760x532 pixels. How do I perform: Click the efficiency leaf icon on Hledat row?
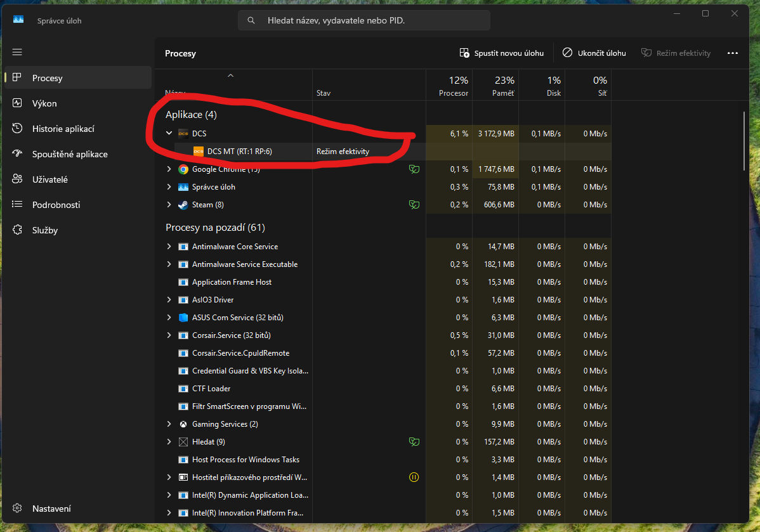click(x=414, y=442)
